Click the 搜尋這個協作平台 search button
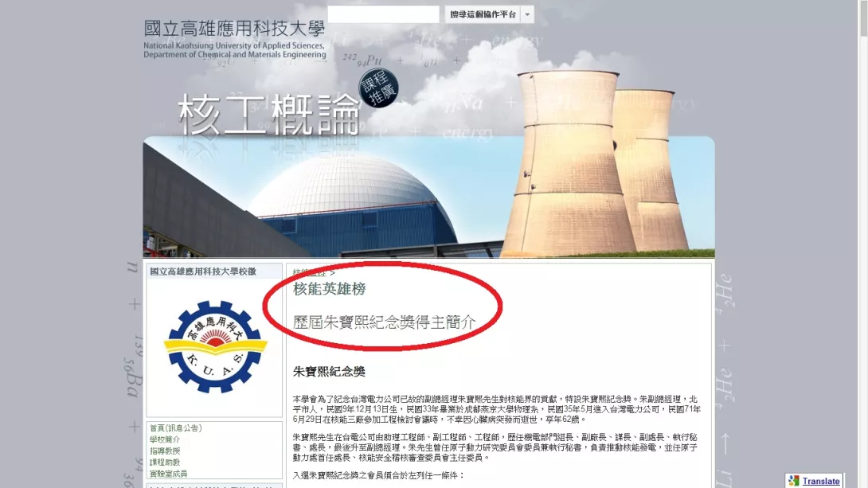This screenshot has height=488, width=868. coord(483,14)
